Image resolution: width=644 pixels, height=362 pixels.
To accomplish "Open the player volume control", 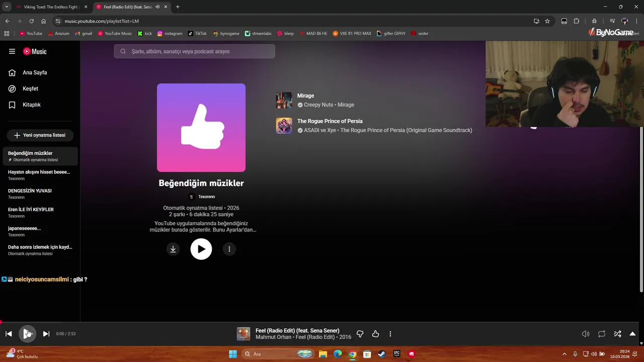I will pyautogui.click(x=586, y=334).
